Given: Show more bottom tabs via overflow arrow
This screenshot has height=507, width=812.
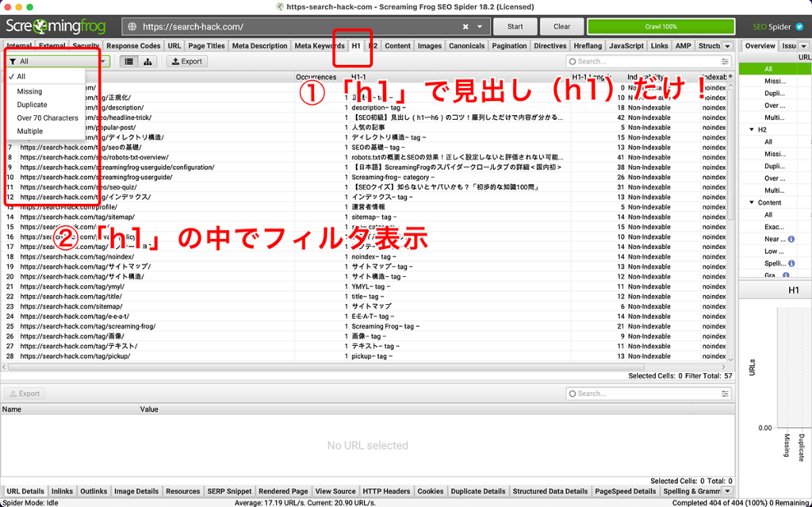Looking at the screenshot, I should [728, 491].
